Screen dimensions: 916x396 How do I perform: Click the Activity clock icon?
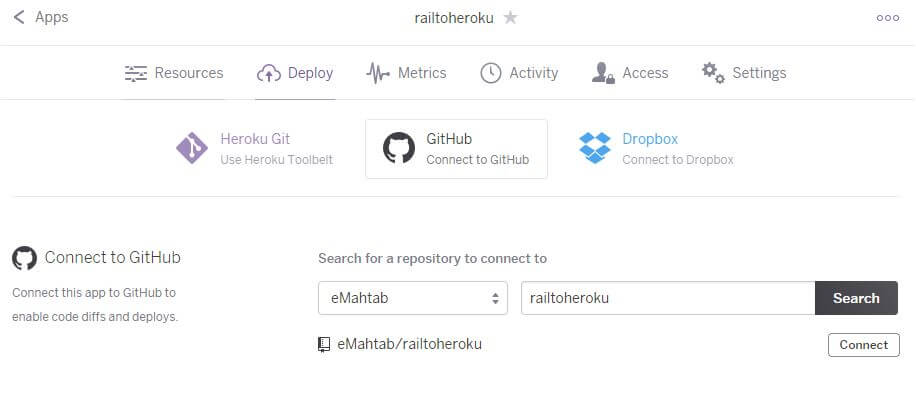491,74
